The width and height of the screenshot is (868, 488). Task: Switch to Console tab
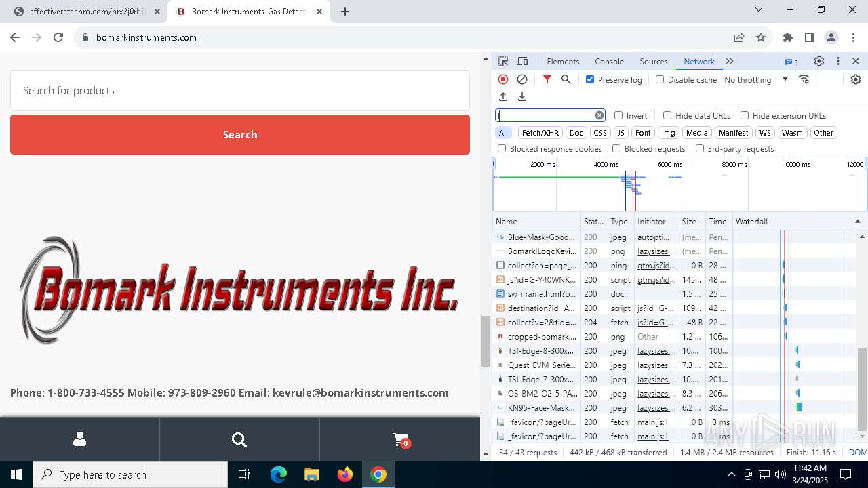coord(609,61)
